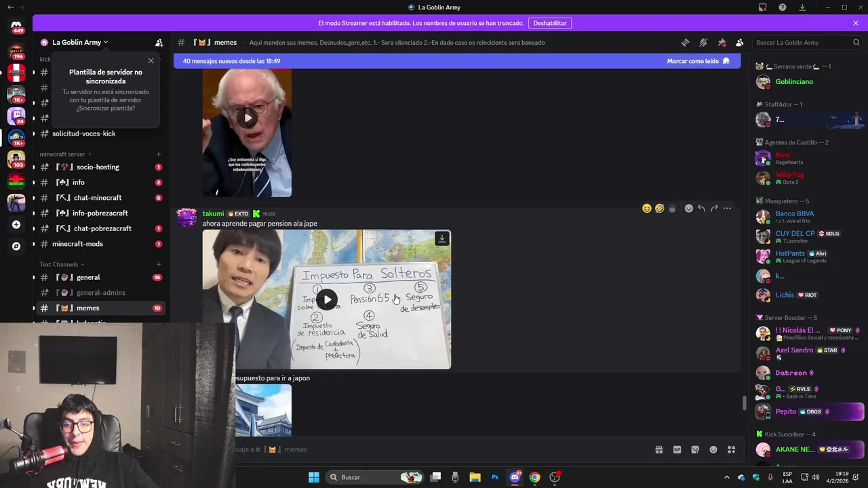Click the search magnifier icon in header
This screenshot has height=488, width=868.
(856, 42)
